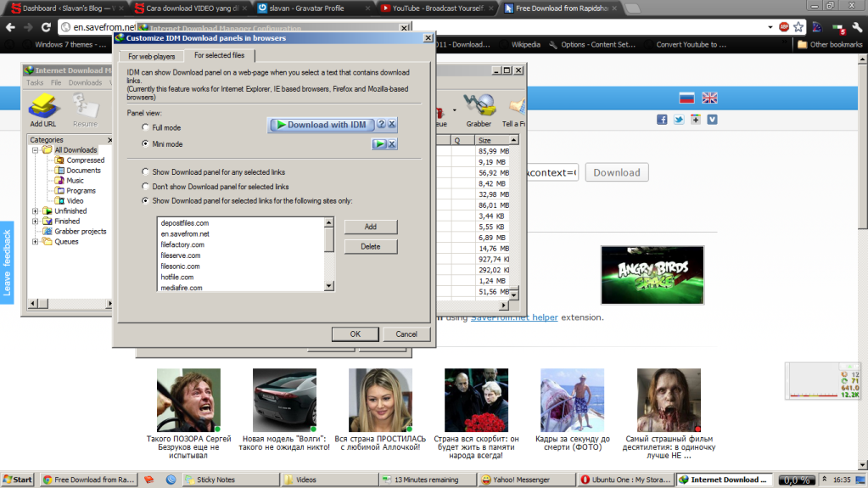
Task: Click the Facebook share icon
Action: 662,120
